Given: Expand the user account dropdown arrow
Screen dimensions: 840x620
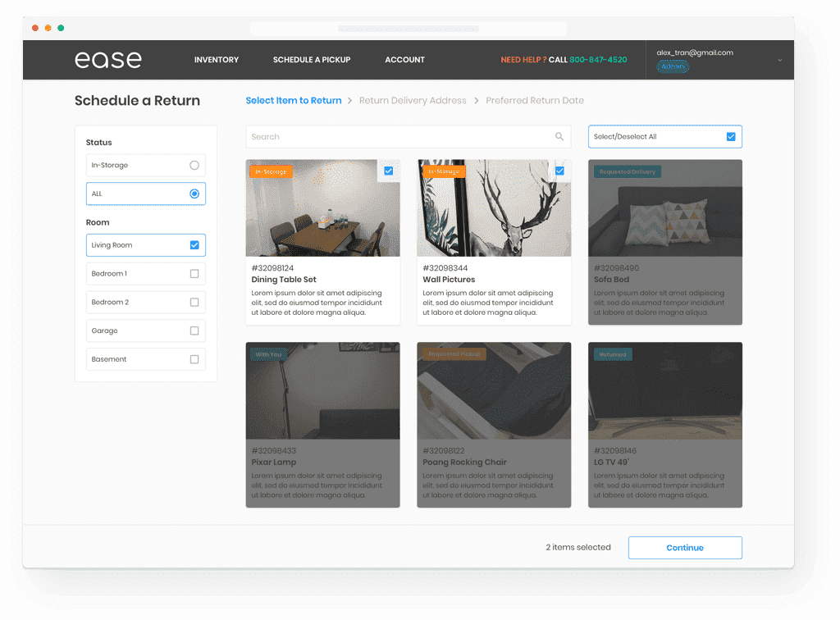Looking at the screenshot, I should click(x=779, y=60).
